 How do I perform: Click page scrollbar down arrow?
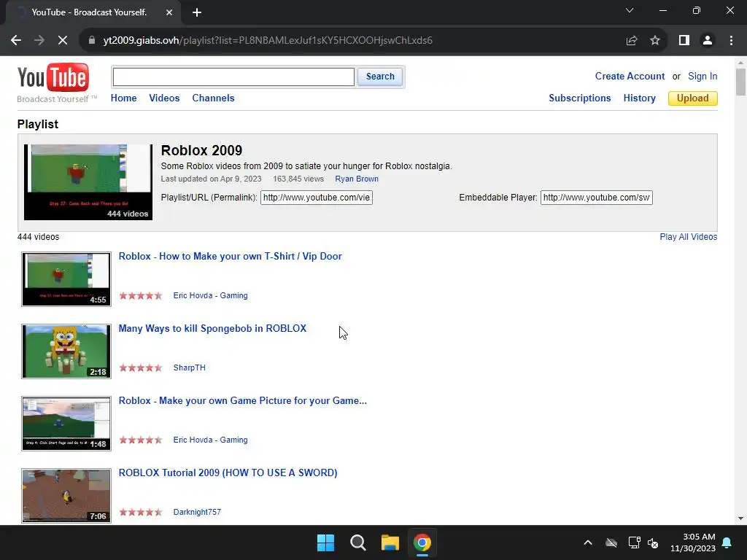click(740, 518)
